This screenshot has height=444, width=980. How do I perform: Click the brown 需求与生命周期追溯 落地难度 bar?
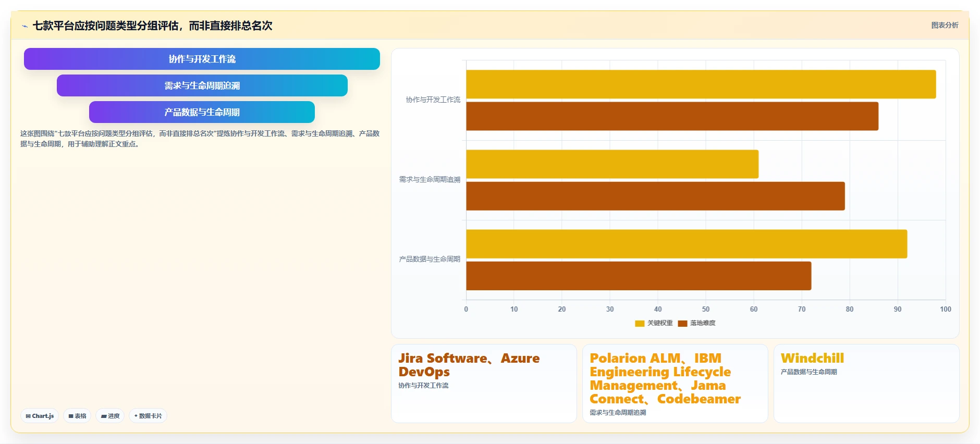click(655, 196)
